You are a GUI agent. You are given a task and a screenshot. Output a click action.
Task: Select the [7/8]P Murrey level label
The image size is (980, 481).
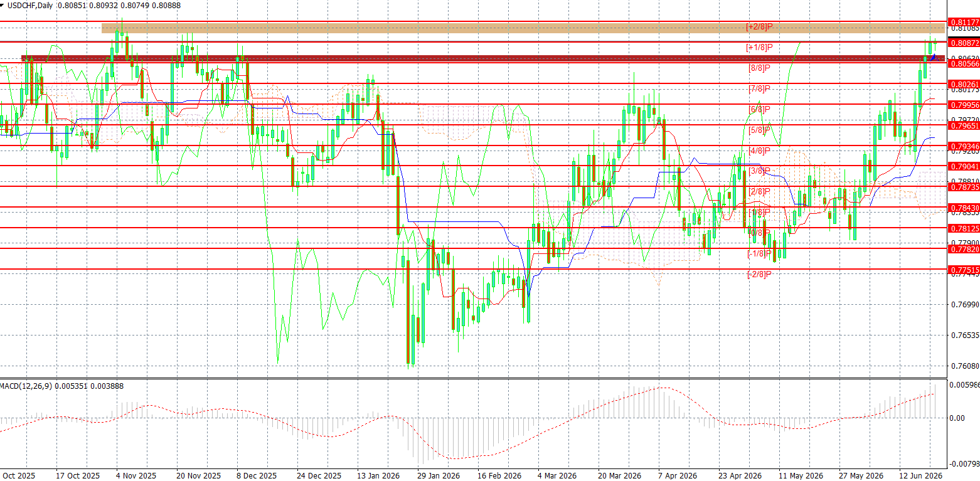click(x=759, y=89)
